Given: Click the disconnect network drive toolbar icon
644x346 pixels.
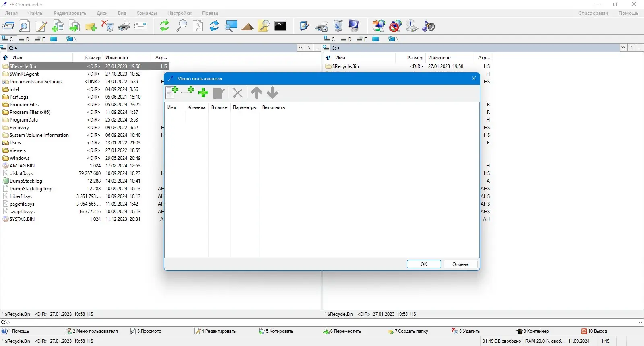Looking at the screenshot, I should click(395, 26).
